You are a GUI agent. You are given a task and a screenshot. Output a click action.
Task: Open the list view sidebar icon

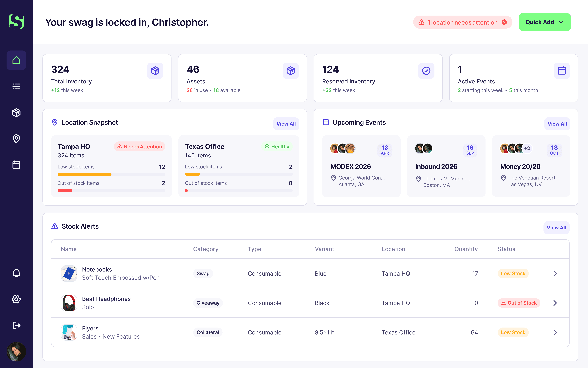[x=16, y=86]
